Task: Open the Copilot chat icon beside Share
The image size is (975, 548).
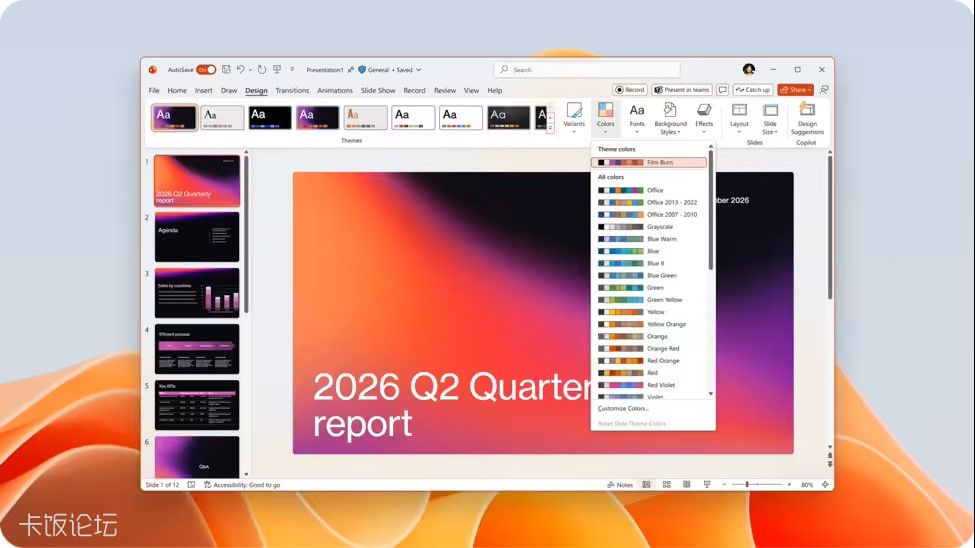Action: click(825, 90)
